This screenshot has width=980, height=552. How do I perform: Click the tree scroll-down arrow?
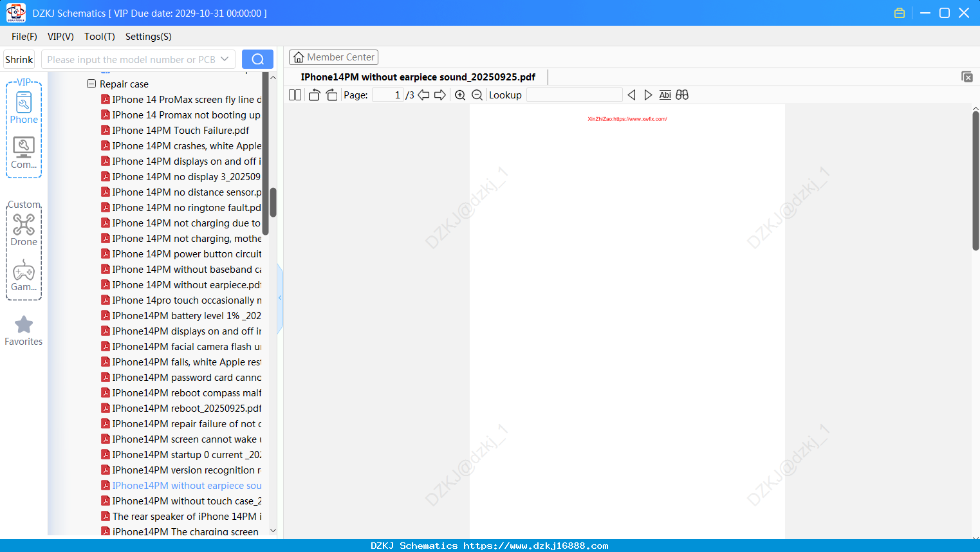(x=273, y=531)
